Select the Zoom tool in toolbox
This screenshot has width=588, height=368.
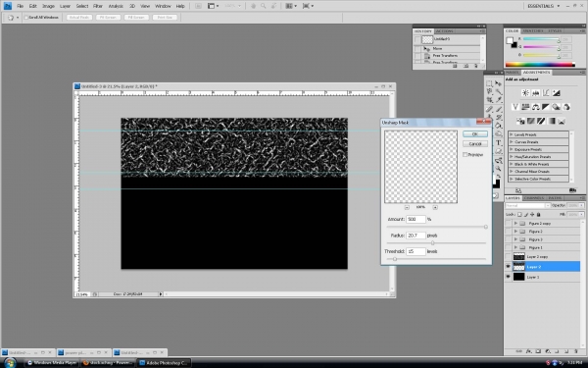(x=499, y=169)
